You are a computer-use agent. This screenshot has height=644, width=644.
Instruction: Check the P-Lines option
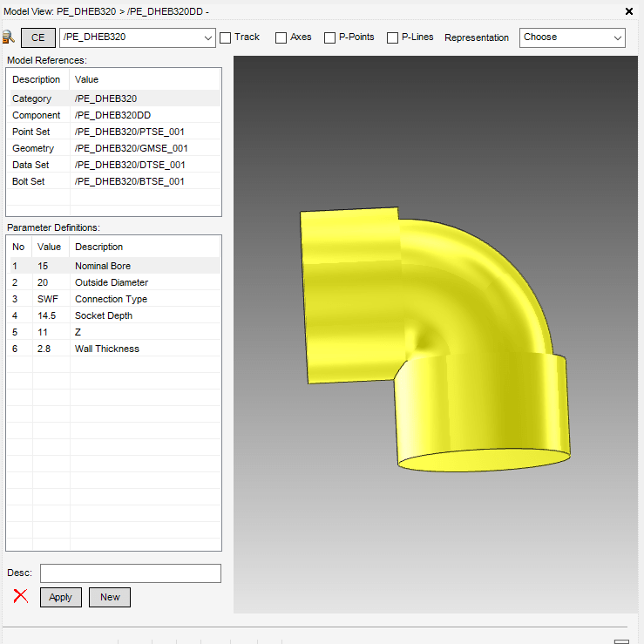click(392, 37)
